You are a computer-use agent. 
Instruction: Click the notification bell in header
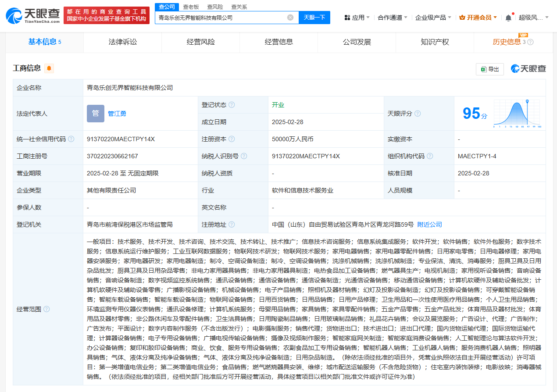point(508,18)
